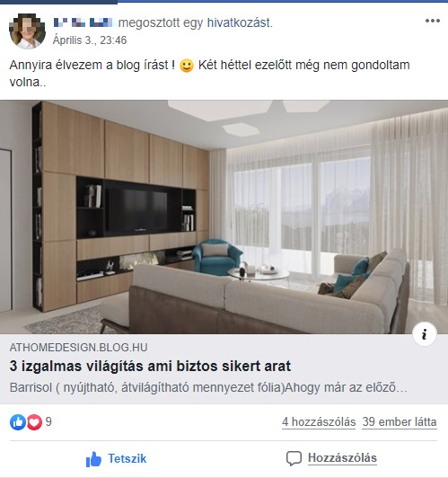Expand the '4 hozzászólás' comments

[x=319, y=422]
